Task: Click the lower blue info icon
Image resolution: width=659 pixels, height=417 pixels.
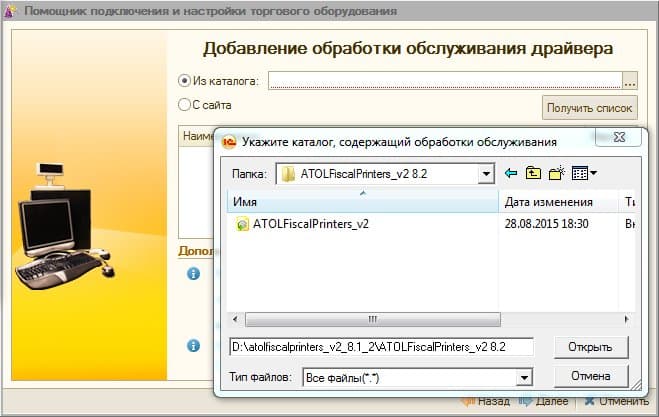Action: pos(193,346)
